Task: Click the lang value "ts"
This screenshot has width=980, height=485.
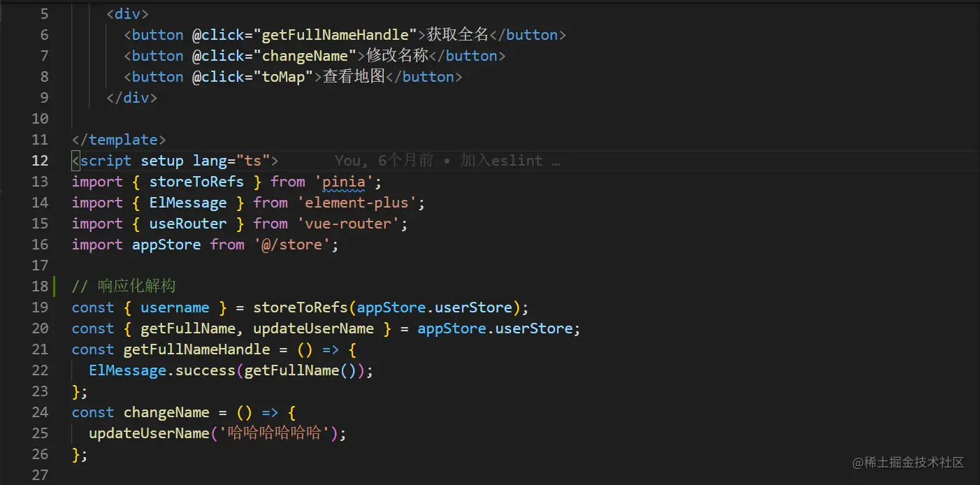Action: 253,161
